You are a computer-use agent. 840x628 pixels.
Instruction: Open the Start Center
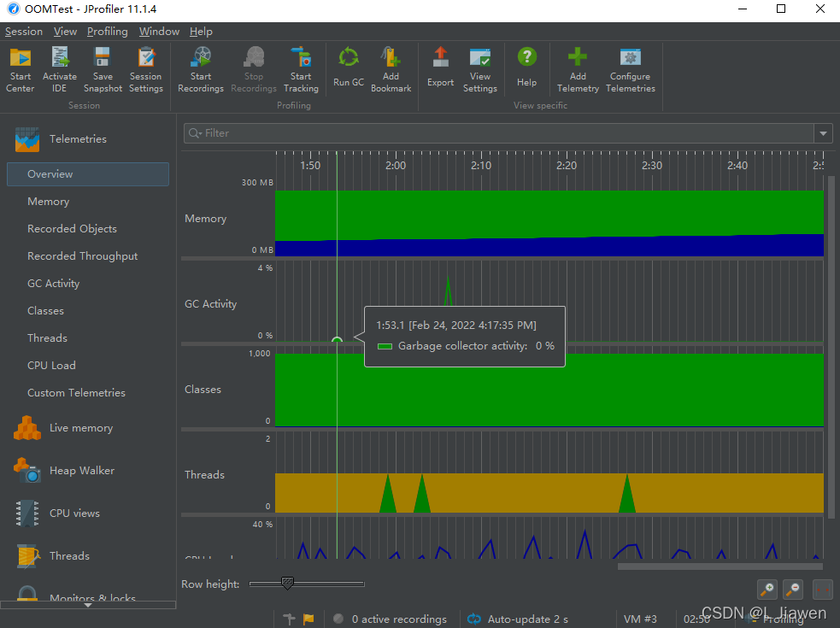[x=21, y=70]
